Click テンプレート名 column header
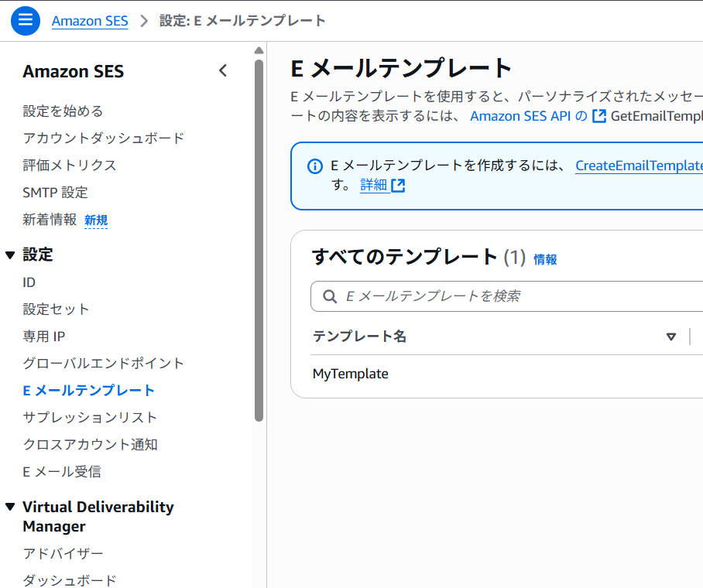703x588 pixels. (359, 336)
